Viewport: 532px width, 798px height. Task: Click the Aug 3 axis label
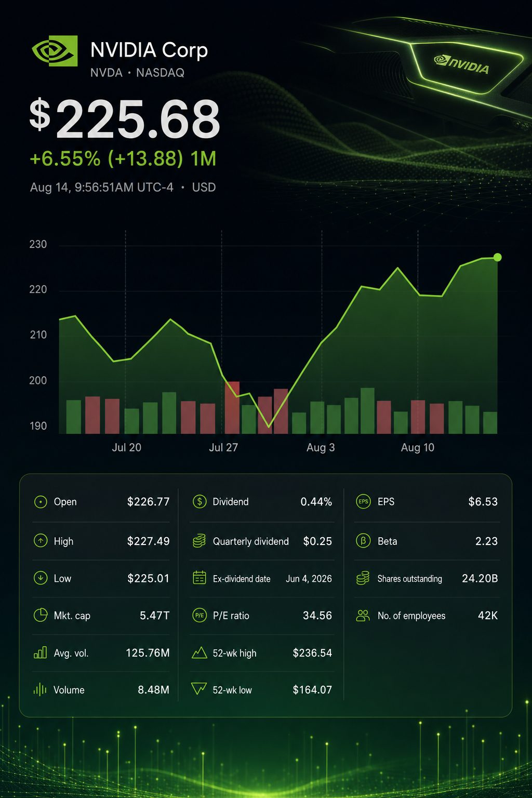point(321,447)
